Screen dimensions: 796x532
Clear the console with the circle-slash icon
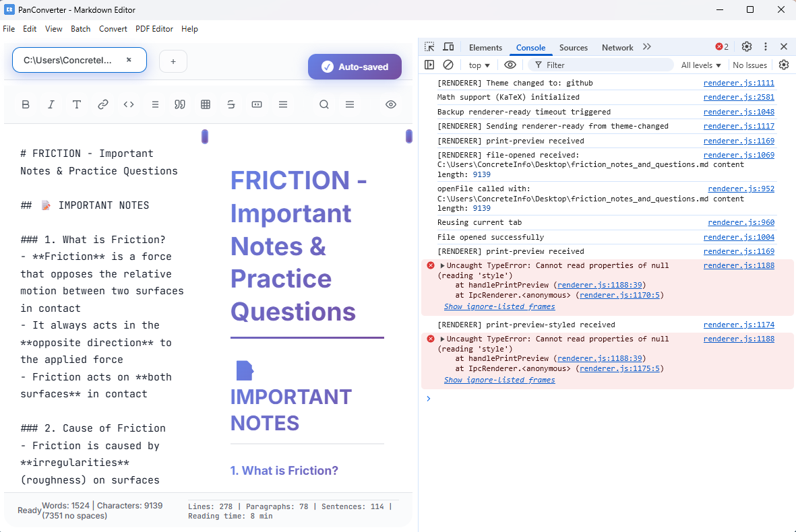pos(448,65)
